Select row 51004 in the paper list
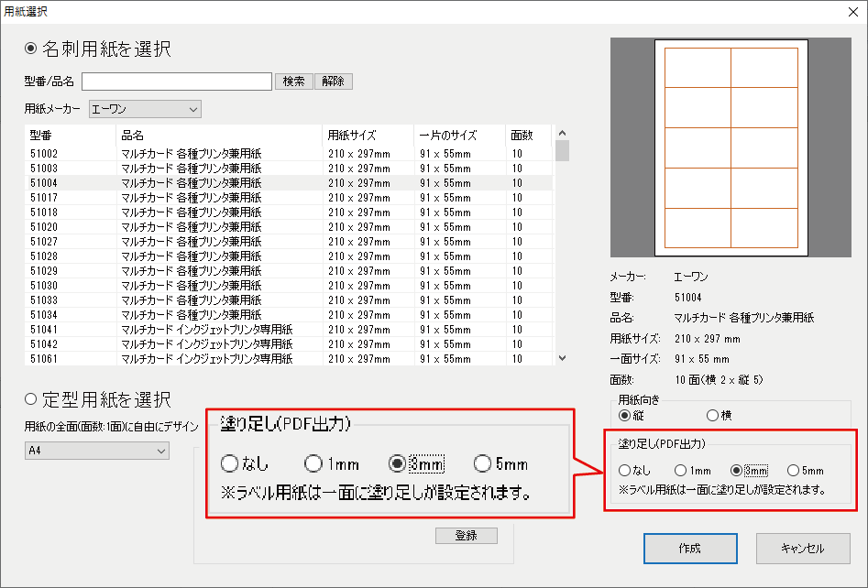 click(289, 183)
